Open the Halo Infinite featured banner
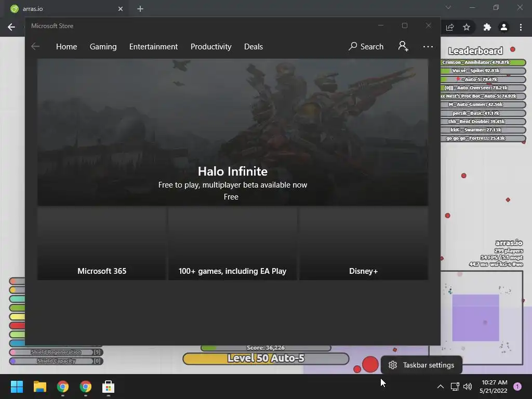Image resolution: width=532 pixels, height=399 pixels. coord(232,132)
